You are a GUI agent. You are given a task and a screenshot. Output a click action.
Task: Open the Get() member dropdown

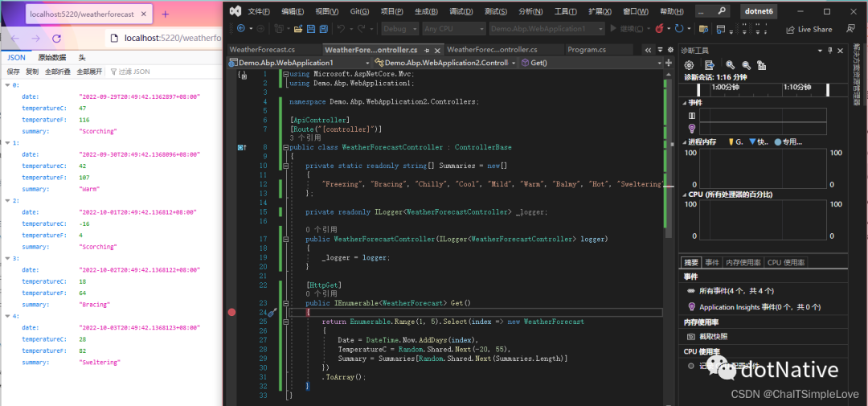(x=590, y=63)
